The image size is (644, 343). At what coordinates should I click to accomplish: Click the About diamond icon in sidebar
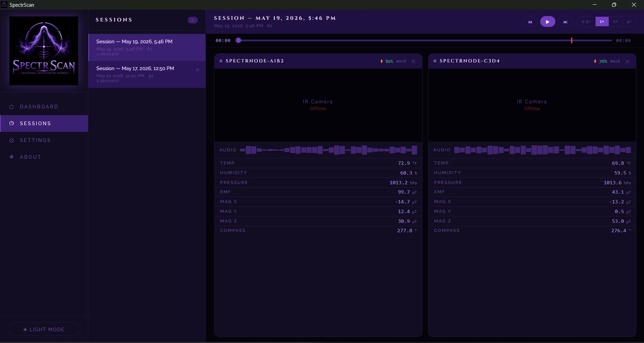tap(12, 157)
